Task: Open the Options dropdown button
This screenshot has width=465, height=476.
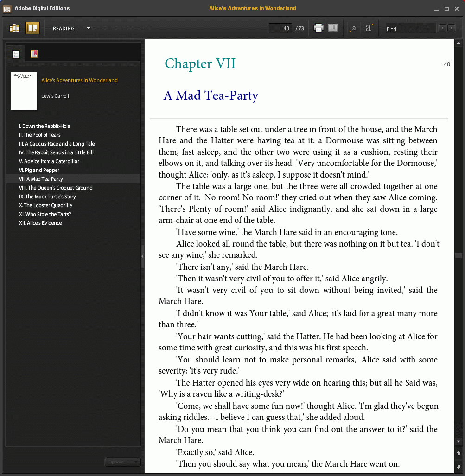Action: coord(123,462)
